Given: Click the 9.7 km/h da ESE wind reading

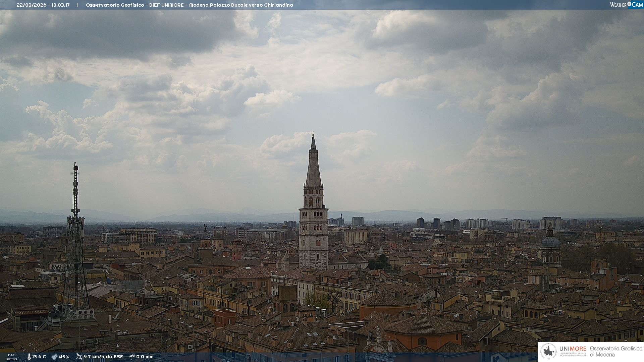Looking at the screenshot, I should point(103,357).
